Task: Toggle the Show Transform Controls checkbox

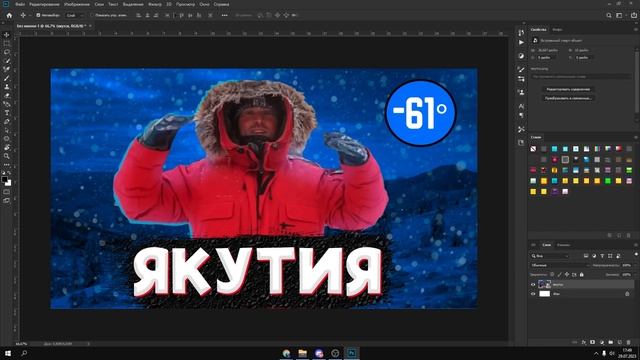Action: click(x=91, y=15)
